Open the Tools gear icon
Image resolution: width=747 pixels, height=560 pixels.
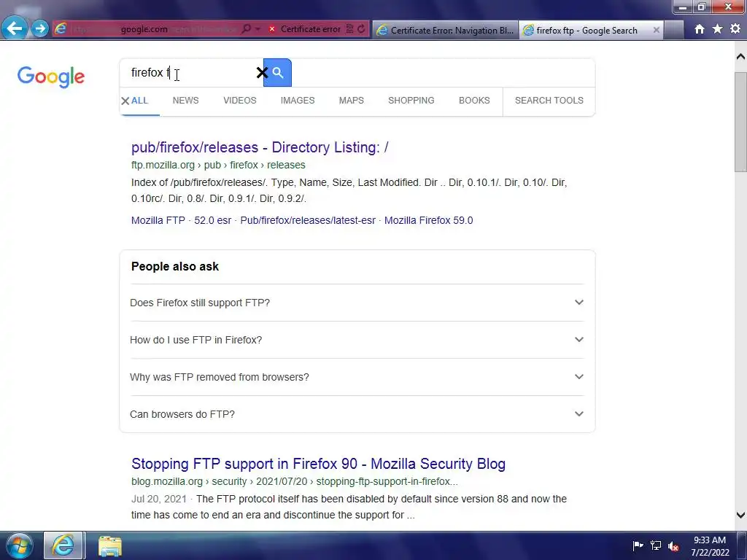[x=735, y=29]
